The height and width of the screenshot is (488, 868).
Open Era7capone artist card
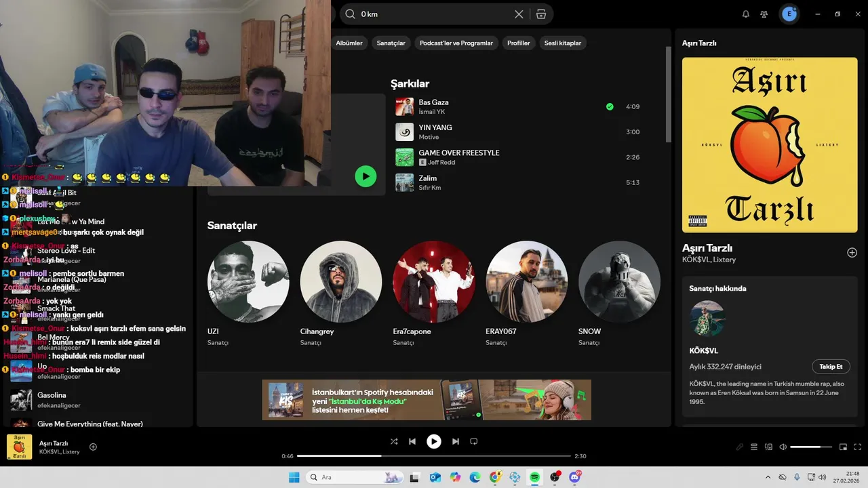tap(434, 294)
